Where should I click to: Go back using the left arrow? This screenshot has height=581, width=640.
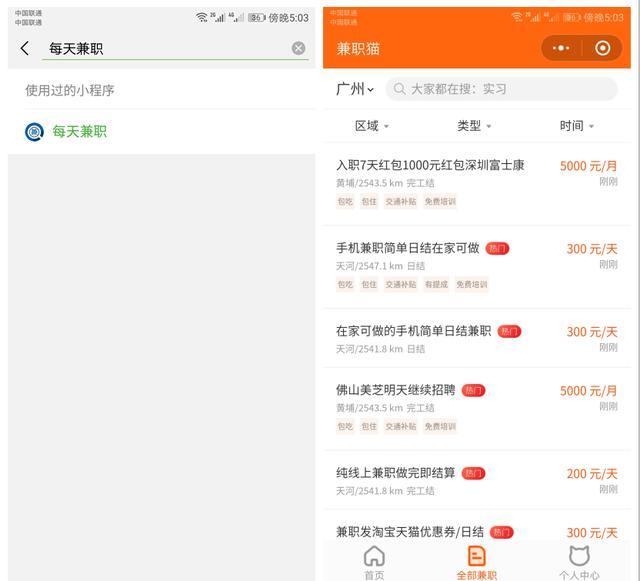25,48
